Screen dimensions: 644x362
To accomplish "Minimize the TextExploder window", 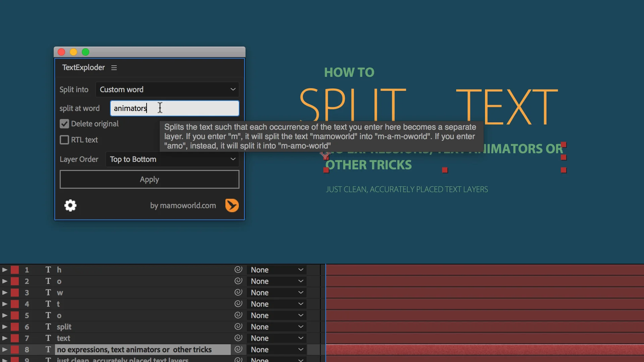I will click(73, 52).
